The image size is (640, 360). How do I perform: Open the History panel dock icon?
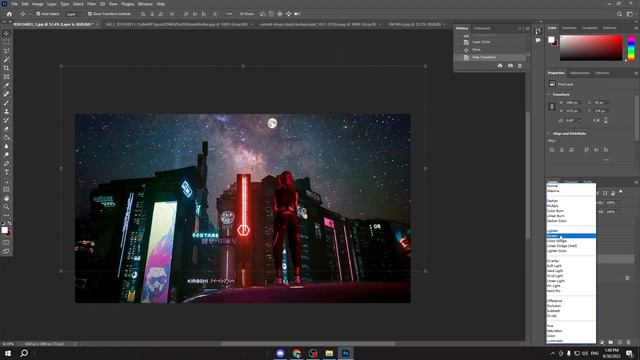pos(538,31)
